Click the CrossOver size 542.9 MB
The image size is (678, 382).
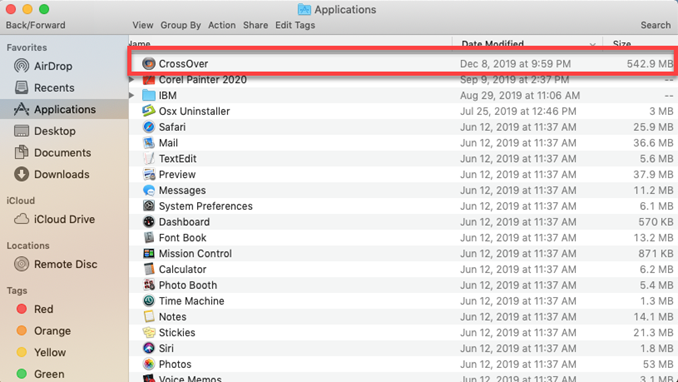650,64
